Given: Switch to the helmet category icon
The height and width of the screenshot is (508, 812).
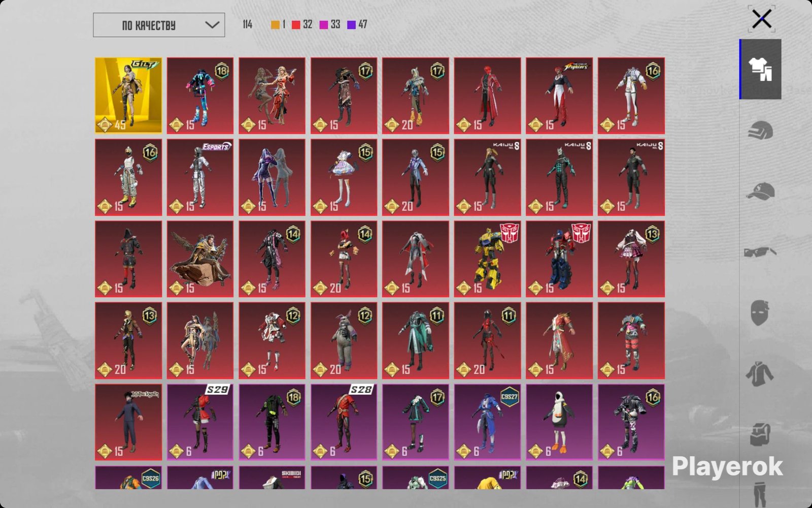Looking at the screenshot, I should (x=760, y=131).
